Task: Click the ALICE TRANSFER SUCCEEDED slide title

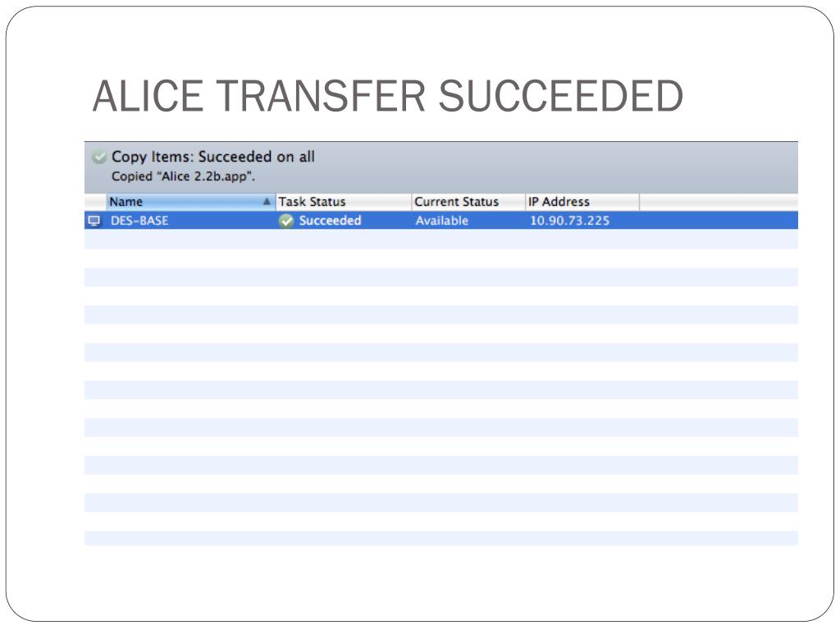Action: pos(388,96)
